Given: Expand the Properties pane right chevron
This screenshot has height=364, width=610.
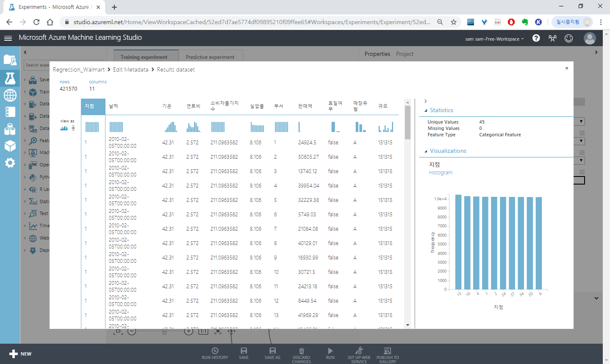Looking at the screenshot, I should tap(596, 52).
